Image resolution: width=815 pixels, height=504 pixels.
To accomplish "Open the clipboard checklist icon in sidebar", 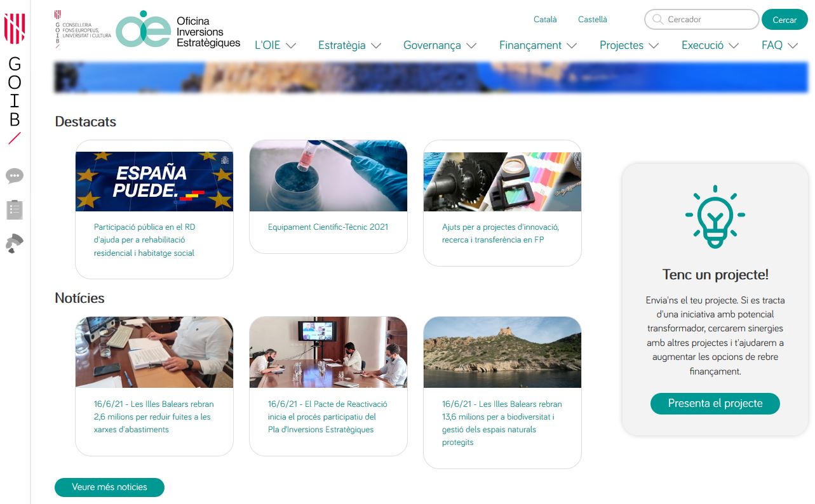I will 15,209.
